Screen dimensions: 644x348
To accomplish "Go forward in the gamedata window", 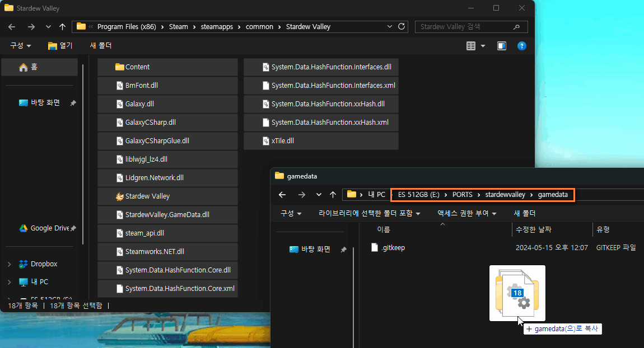I will point(301,195).
